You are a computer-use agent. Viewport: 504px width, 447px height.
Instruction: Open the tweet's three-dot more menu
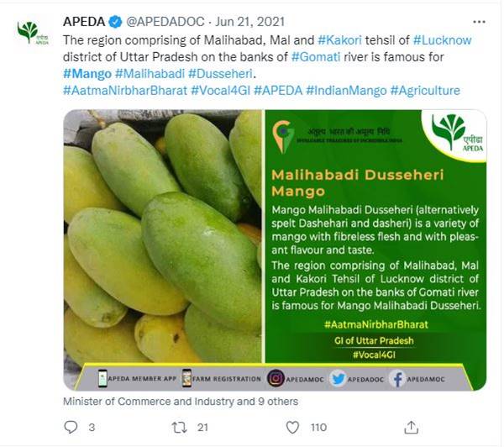click(479, 20)
